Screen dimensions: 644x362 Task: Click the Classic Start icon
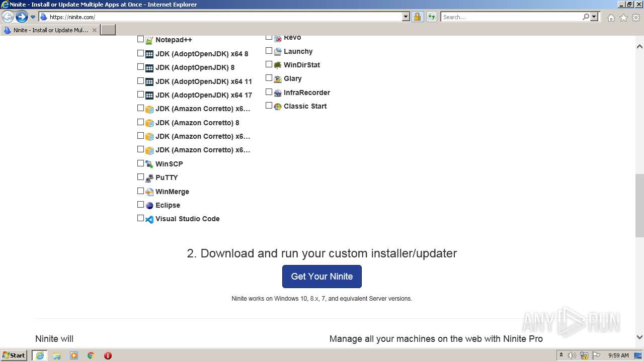click(277, 107)
